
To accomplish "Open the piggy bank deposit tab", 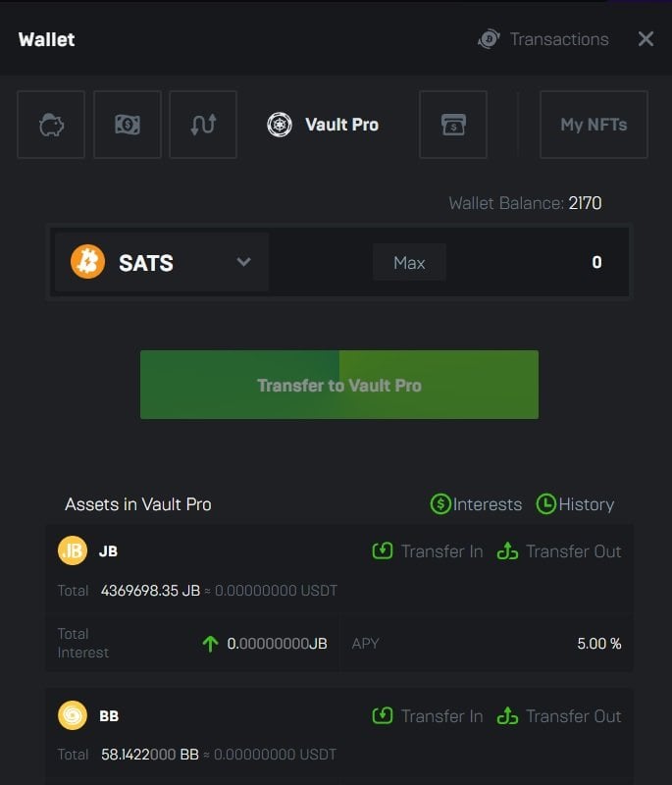I will [x=51, y=125].
